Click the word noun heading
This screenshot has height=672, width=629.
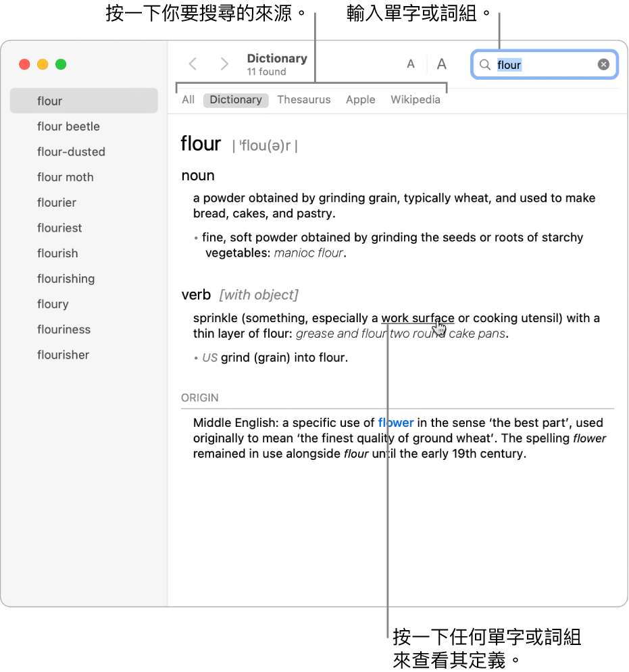[x=198, y=176]
